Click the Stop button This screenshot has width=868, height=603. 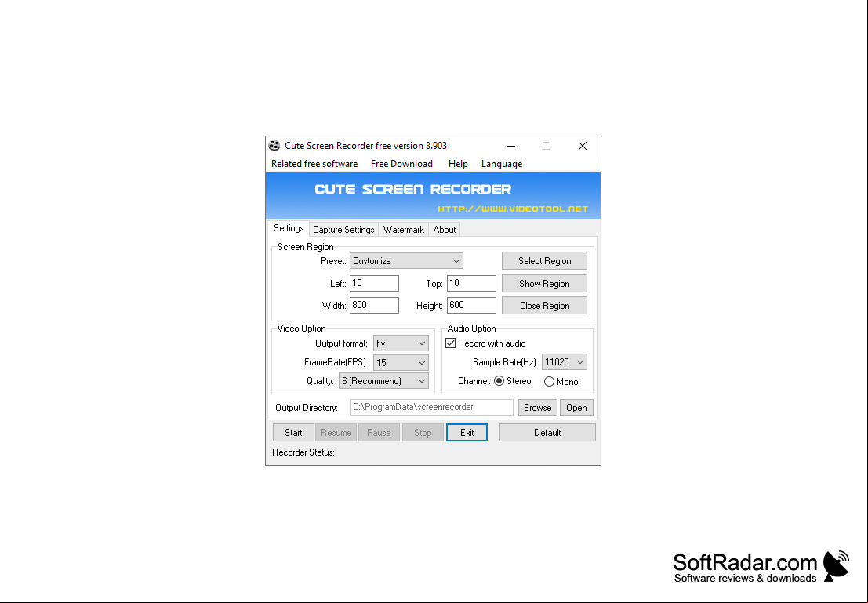[x=423, y=433]
